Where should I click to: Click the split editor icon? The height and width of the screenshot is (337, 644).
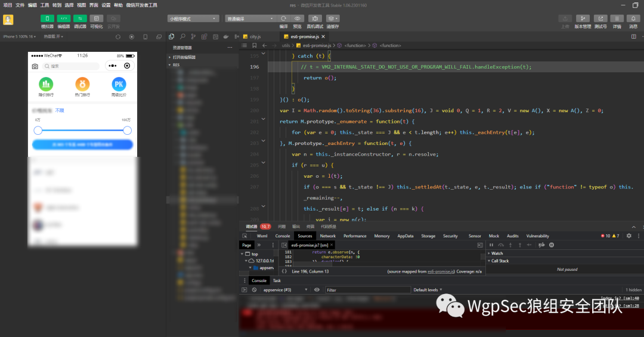point(634,36)
